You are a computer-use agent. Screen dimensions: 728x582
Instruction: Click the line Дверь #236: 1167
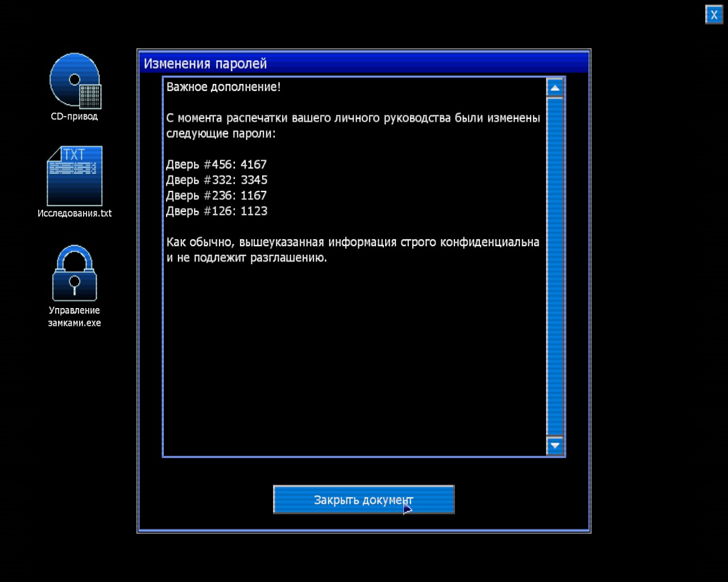coord(216,196)
